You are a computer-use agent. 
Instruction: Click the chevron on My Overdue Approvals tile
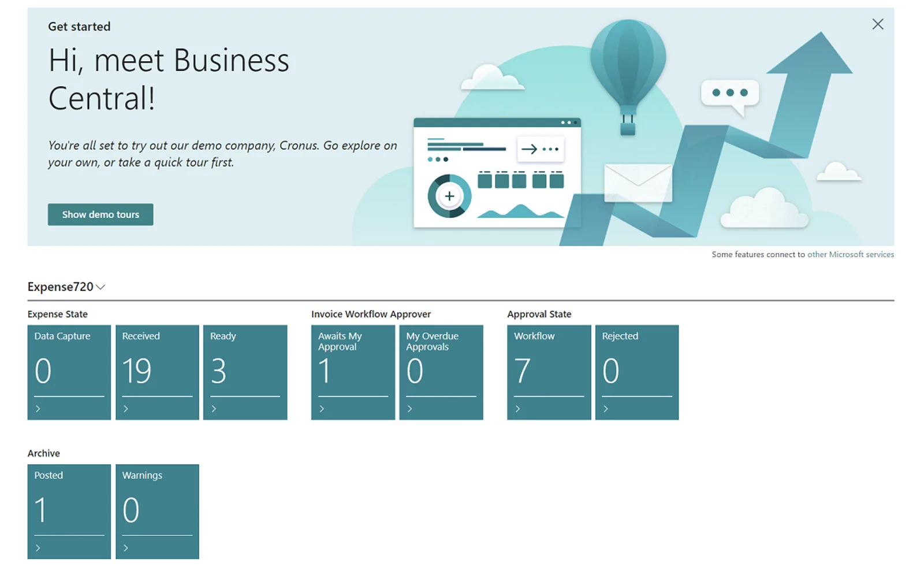point(409,409)
